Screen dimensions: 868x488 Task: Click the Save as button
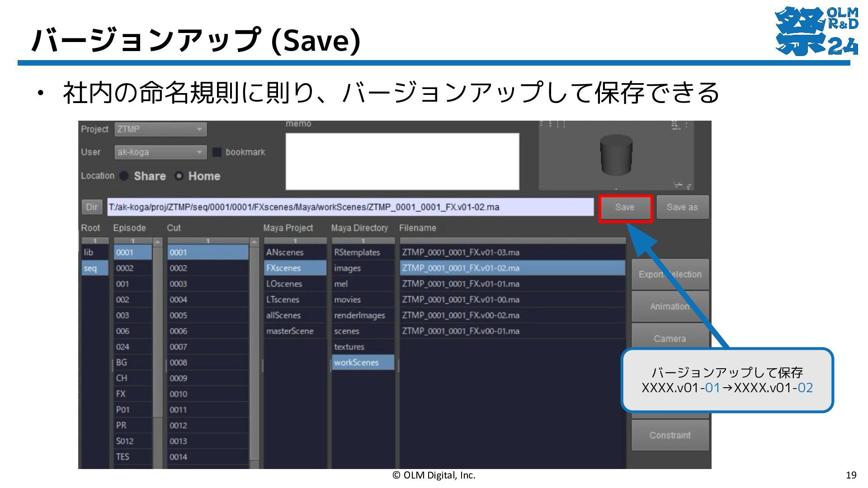point(682,207)
